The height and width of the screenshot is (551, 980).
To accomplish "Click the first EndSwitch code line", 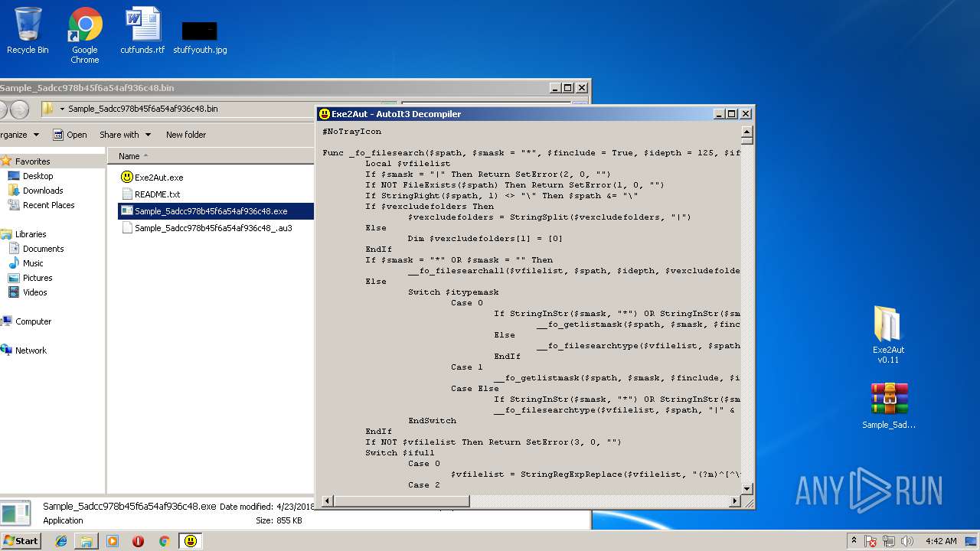I will 433,421.
